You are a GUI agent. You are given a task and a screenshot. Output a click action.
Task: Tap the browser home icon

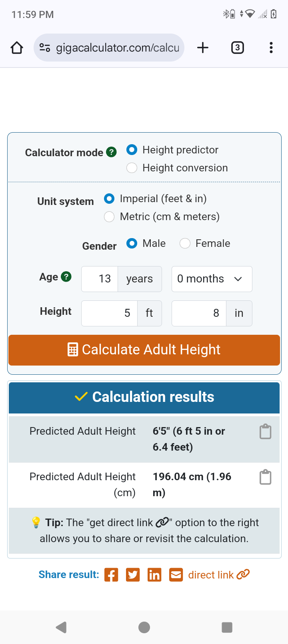17,48
